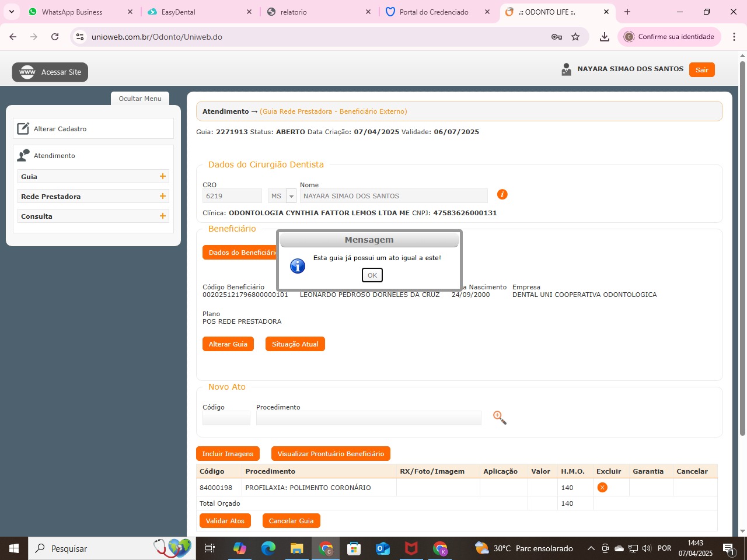Click the magnifier search icon for Procedimento

click(500, 418)
